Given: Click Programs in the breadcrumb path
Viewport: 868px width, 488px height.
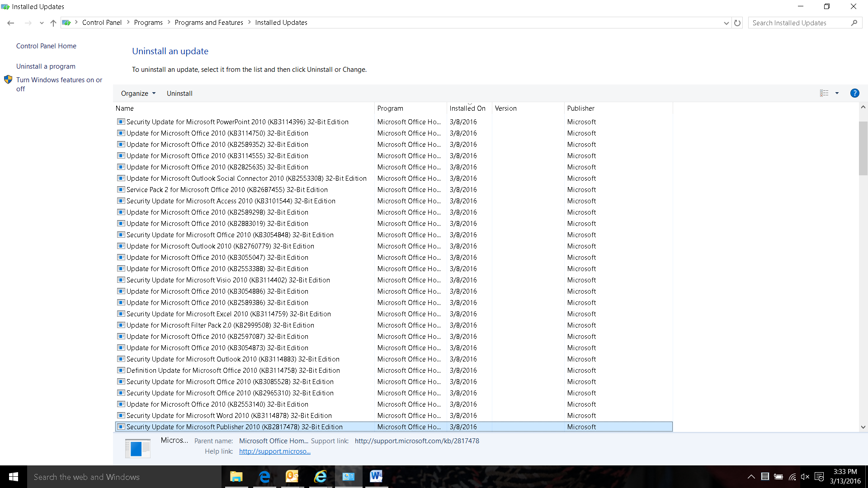Looking at the screenshot, I should (x=148, y=23).
